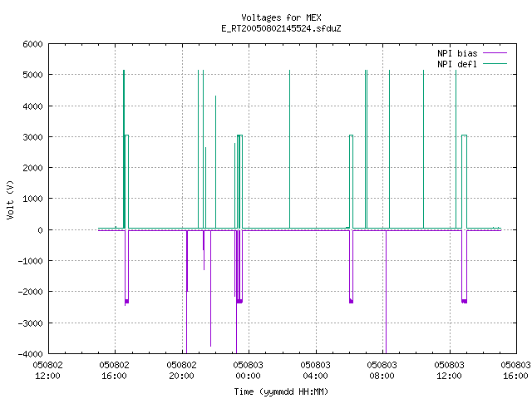The height and width of the screenshot is (399, 532).
Task: Click the green 3000 V pulse near 050803 06:00
Action: [351, 181]
